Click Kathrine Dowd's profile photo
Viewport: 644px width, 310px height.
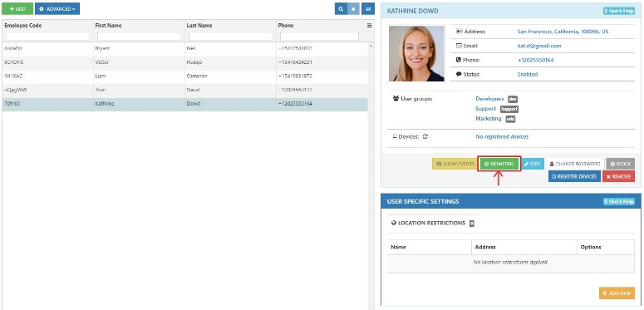pos(416,53)
